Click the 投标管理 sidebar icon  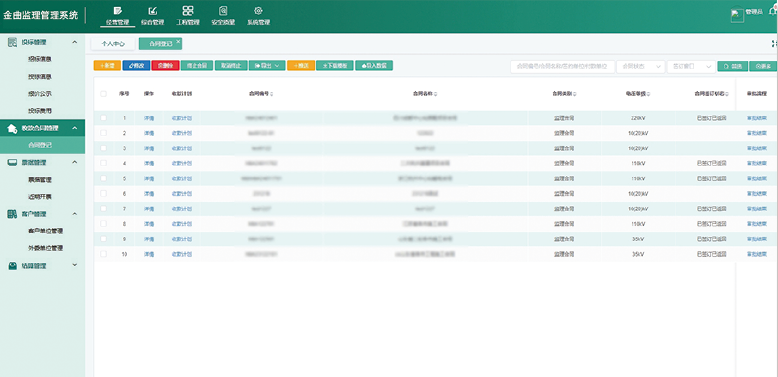coord(12,42)
